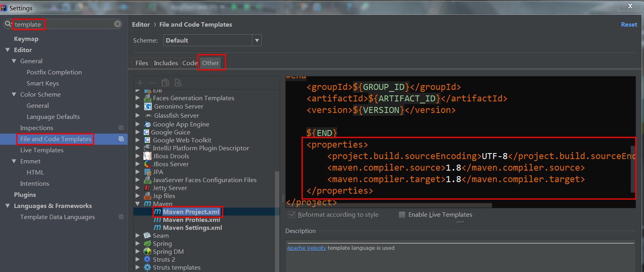Click the code editor horizontal scrollbar
Image resolution: width=644 pixels, height=272 pixels.
coord(389,205)
